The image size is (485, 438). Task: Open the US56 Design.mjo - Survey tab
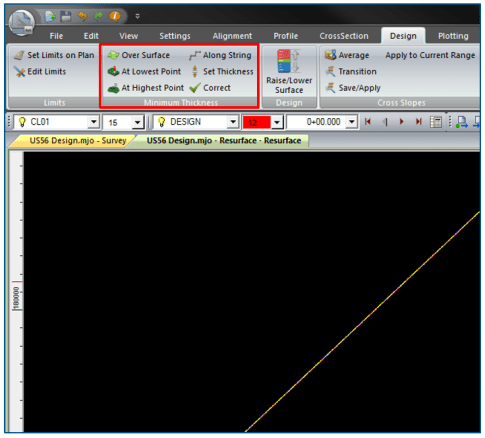click(x=78, y=141)
